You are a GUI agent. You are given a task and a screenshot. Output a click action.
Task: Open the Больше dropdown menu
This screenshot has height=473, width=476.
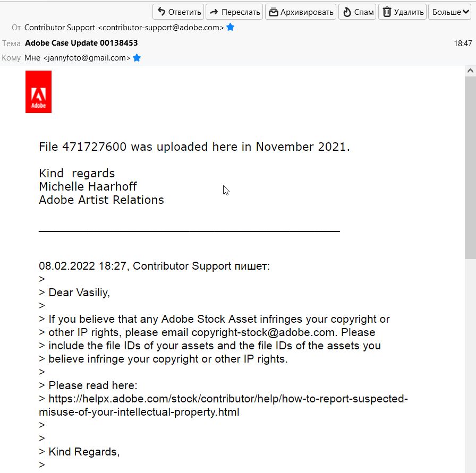446,12
